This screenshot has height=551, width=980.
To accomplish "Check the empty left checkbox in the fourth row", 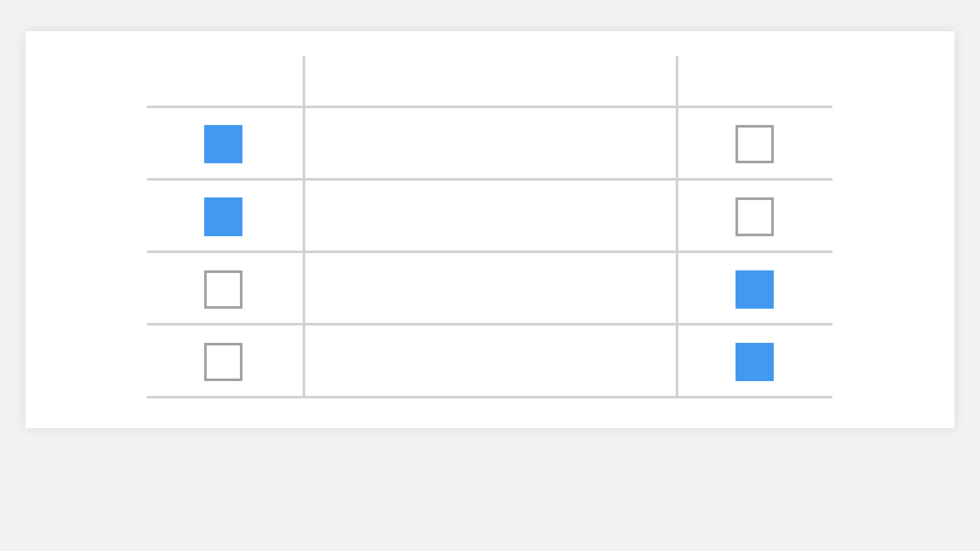I will point(223,362).
